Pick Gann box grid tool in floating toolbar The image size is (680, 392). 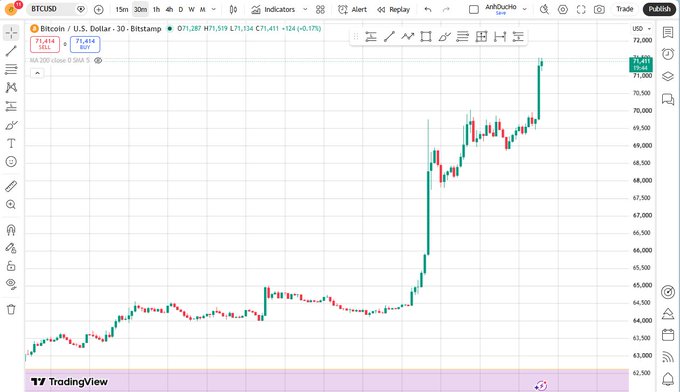click(481, 37)
